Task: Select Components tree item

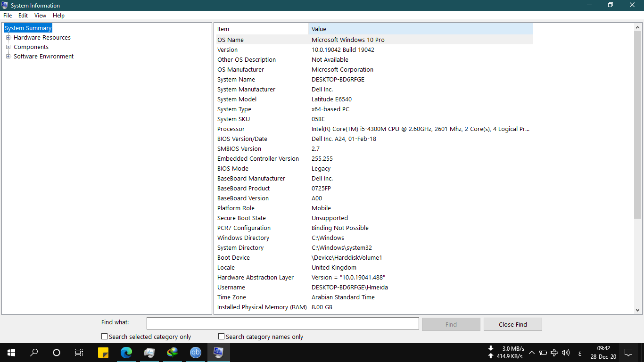Action: 31,47
